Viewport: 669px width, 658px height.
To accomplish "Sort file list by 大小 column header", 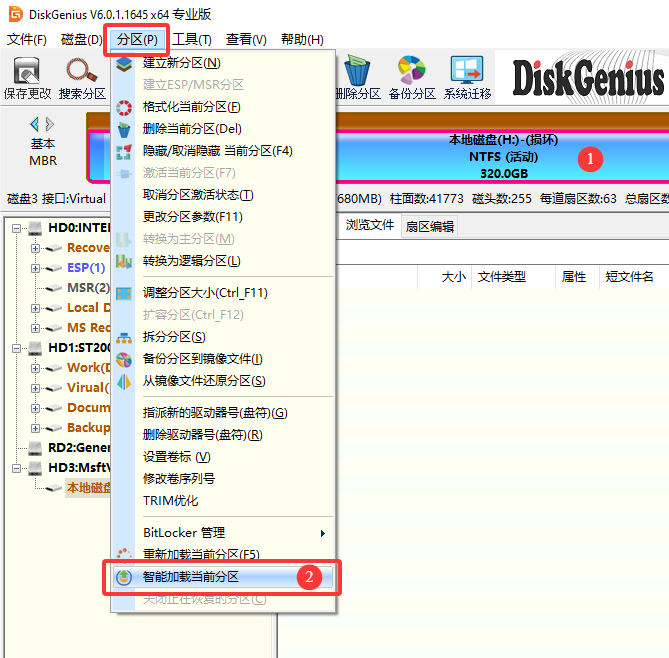I will click(454, 277).
